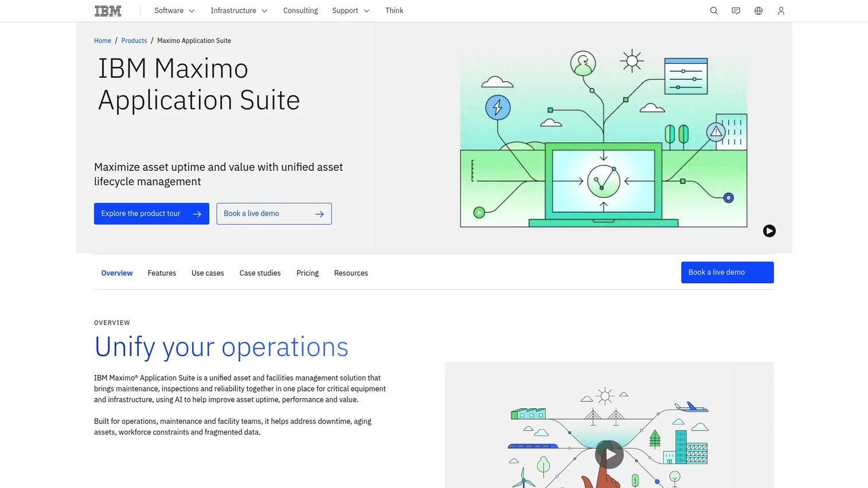Select the Overview tab
The height and width of the screenshot is (488, 868).
point(117,273)
